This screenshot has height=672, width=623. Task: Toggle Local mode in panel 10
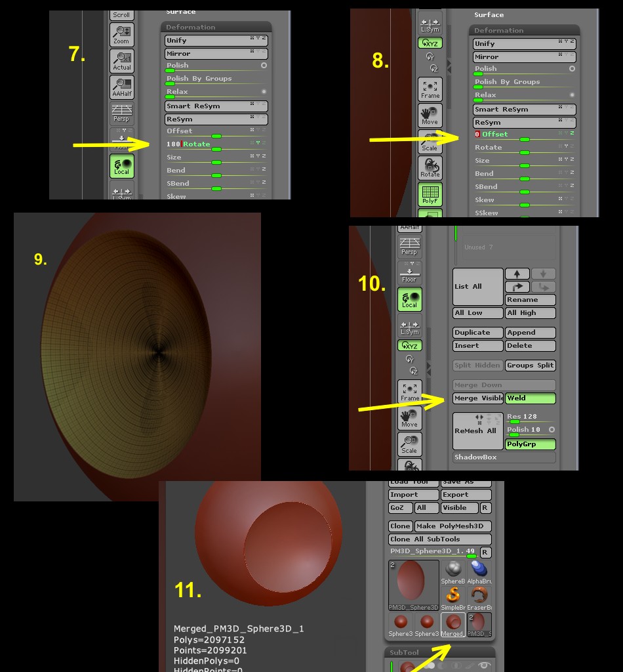coord(410,299)
